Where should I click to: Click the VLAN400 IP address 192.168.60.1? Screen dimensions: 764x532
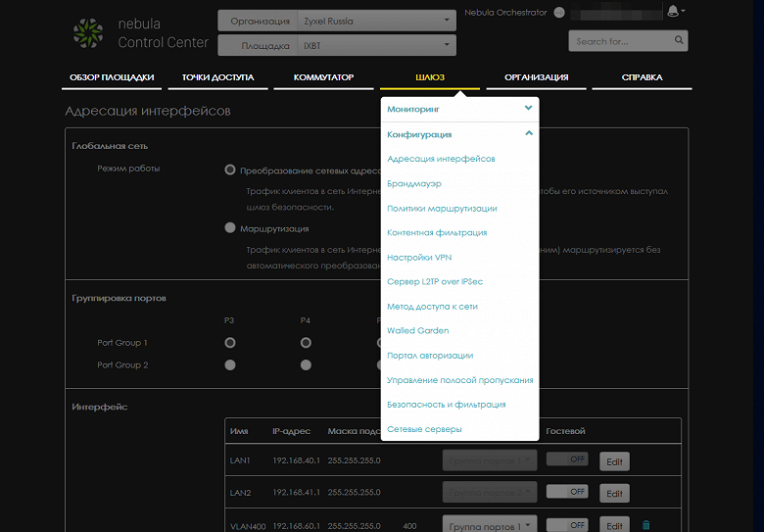click(x=296, y=526)
